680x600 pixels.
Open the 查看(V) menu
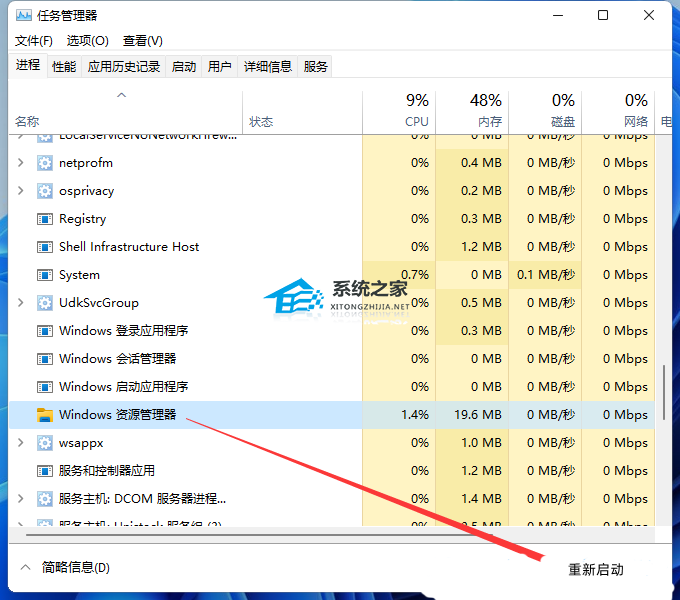click(143, 41)
